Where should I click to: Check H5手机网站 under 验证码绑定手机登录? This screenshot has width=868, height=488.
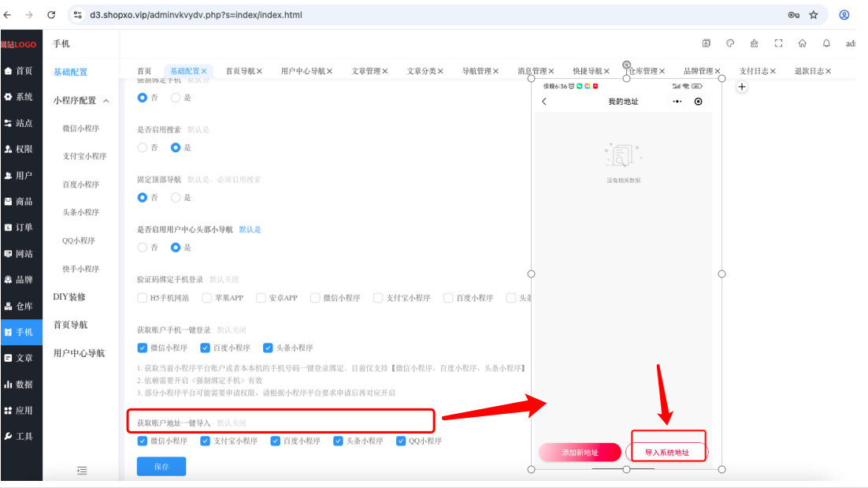pyautogui.click(x=143, y=298)
